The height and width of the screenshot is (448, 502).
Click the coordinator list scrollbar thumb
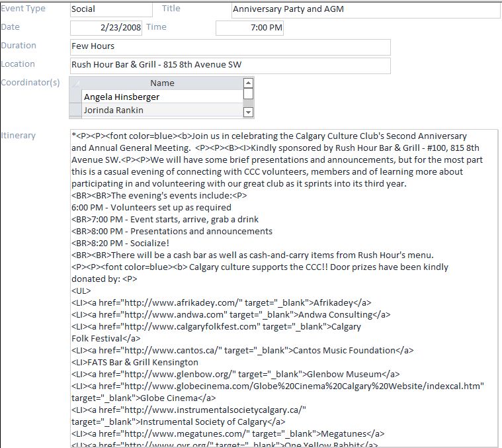point(248,94)
